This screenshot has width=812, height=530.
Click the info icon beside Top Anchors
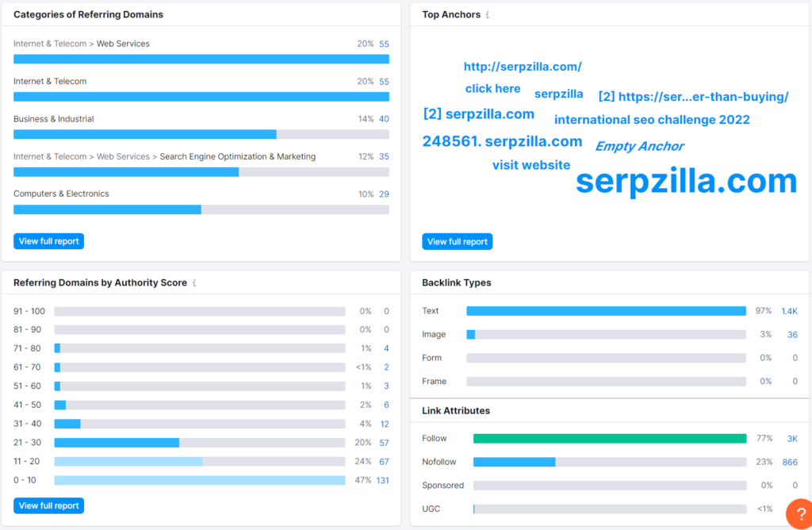point(488,15)
